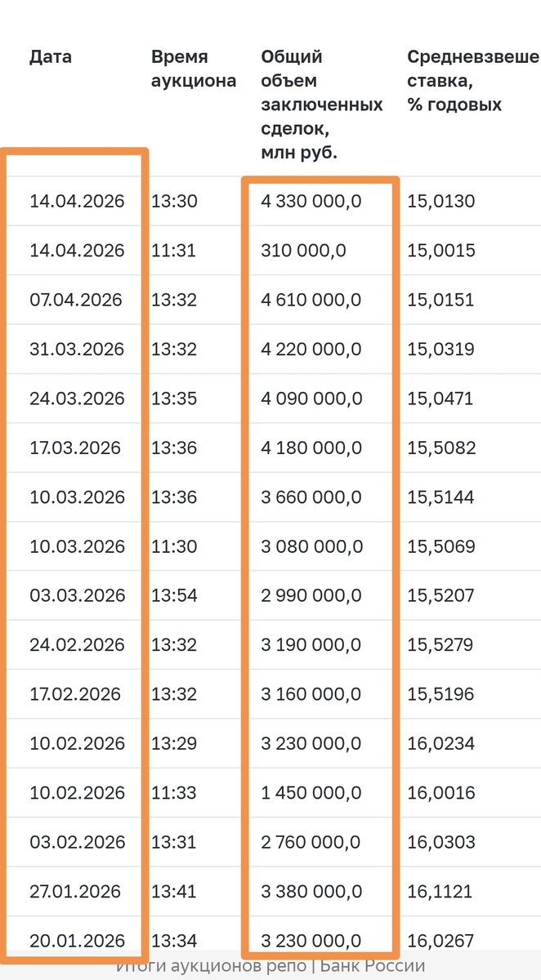Viewport: 541px width, 980px height.
Task: Click the rate value 15,5082
Action: [x=441, y=448]
